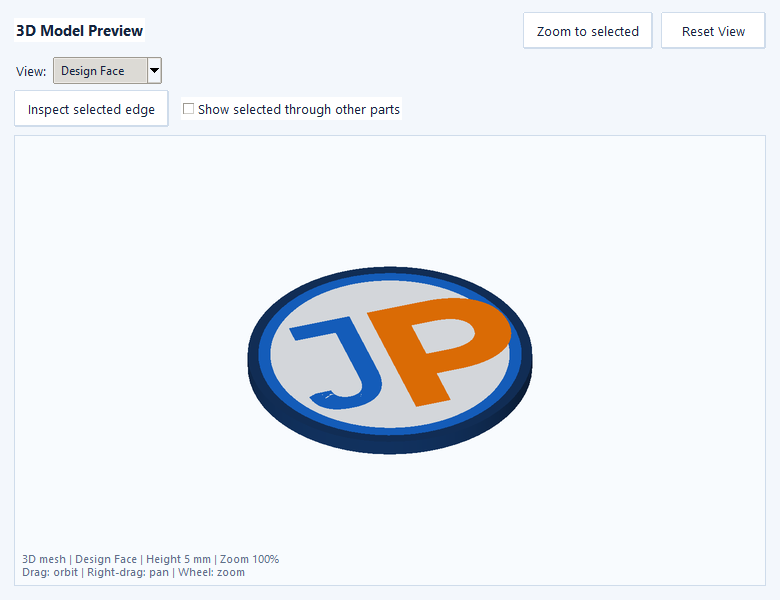
Task: Click Inspect selected edge button
Action: coord(91,108)
